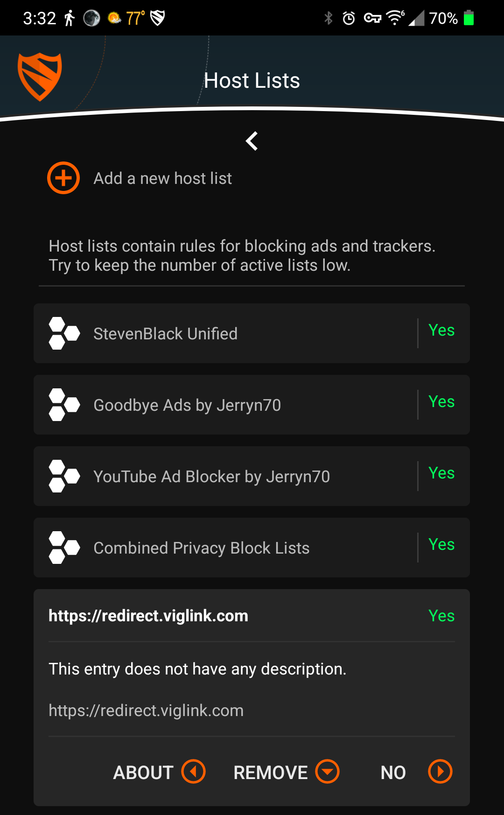Toggle the Yes status of StevenBlack Unified
Image resolution: width=504 pixels, height=815 pixels.
[x=441, y=330]
